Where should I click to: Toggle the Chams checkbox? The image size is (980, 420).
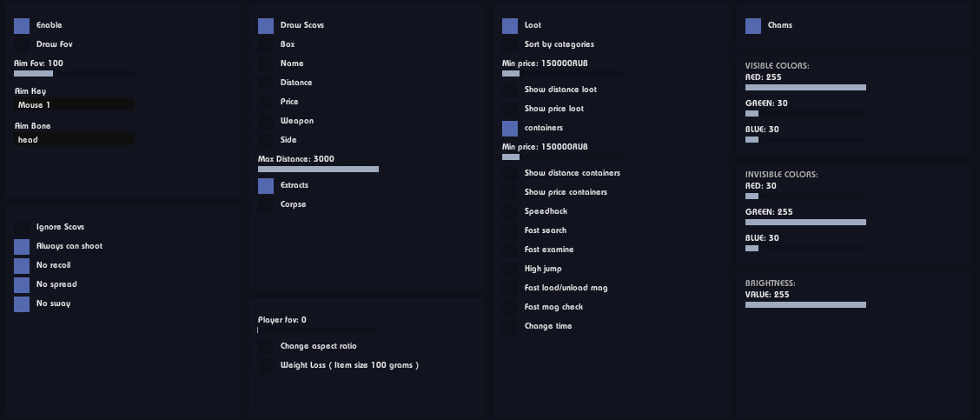(753, 26)
